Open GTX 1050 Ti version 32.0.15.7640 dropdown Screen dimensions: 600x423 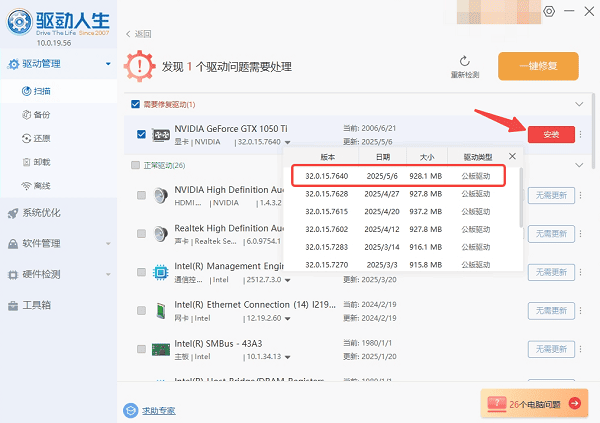pos(287,142)
